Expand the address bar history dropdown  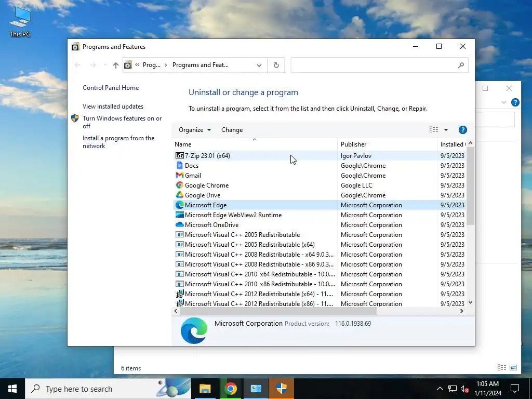click(x=259, y=65)
